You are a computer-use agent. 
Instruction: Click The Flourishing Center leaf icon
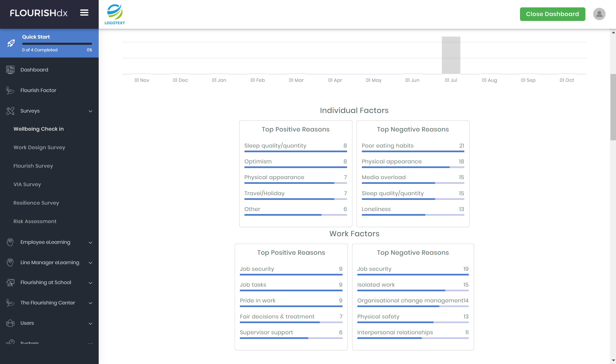click(x=10, y=303)
